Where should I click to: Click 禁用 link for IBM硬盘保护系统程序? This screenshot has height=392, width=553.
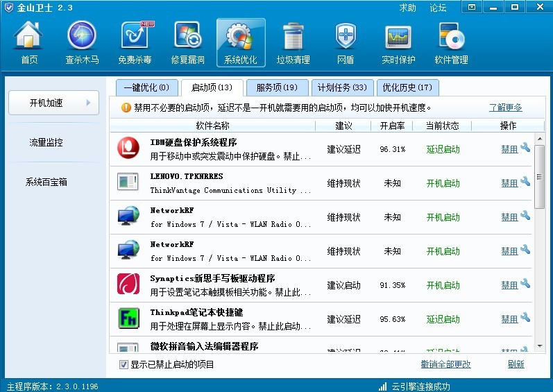(x=509, y=149)
